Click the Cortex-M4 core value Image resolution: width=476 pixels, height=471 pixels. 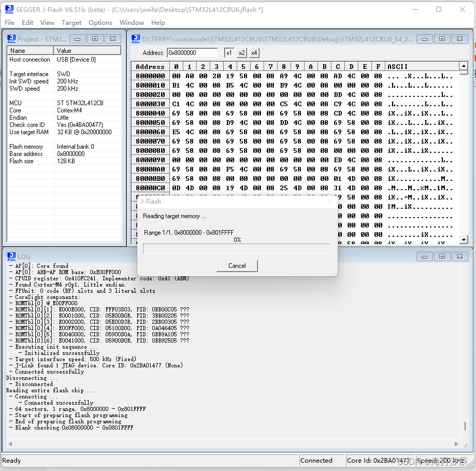coord(69,110)
